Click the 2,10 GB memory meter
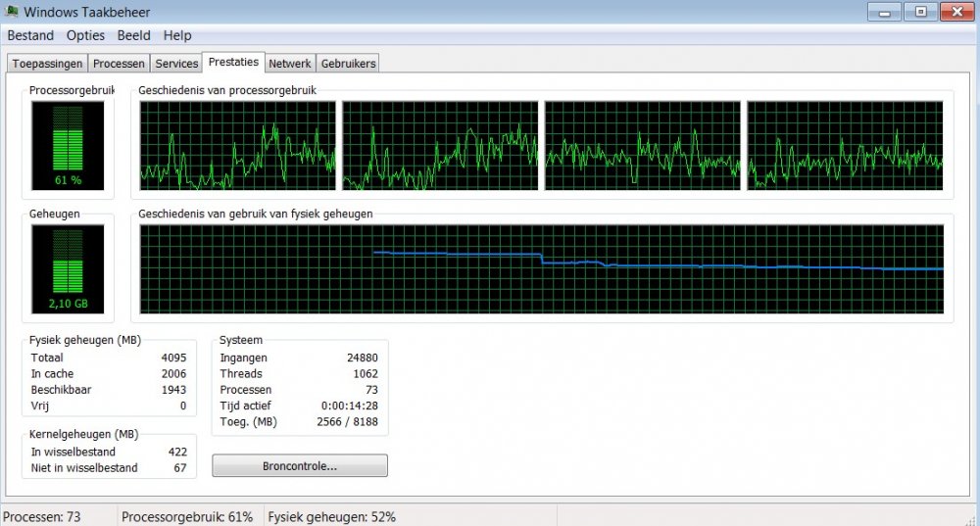The image size is (980, 526). (x=69, y=269)
